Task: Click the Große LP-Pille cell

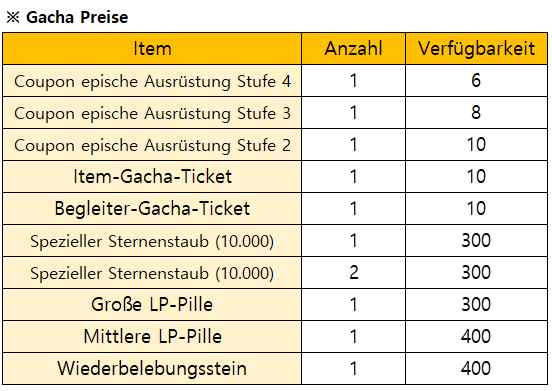Action: click(x=152, y=305)
